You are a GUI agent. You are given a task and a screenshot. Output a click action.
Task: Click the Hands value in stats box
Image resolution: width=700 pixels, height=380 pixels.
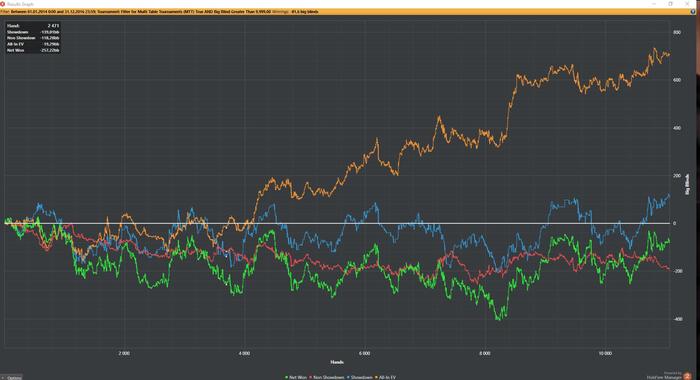pos(53,26)
